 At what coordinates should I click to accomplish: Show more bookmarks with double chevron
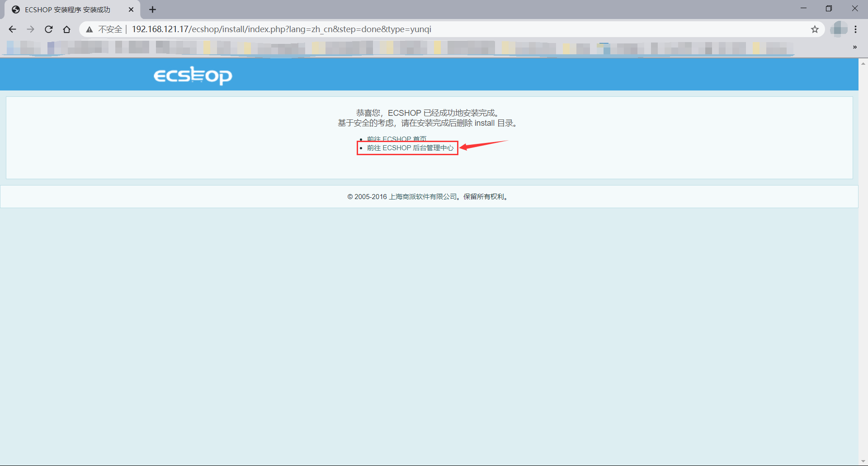[x=854, y=47]
